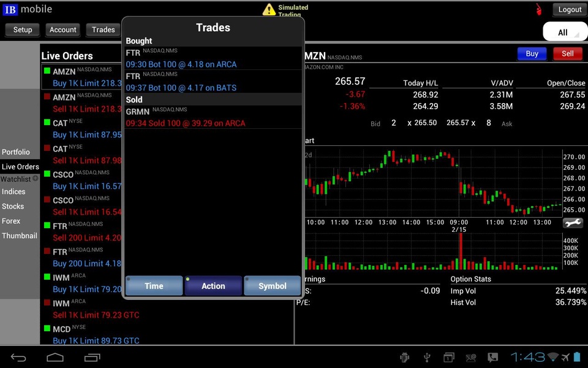Tap green status square of CSCO buy order
The height and width of the screenshot is (368, 588).
[x=47, y=174]
